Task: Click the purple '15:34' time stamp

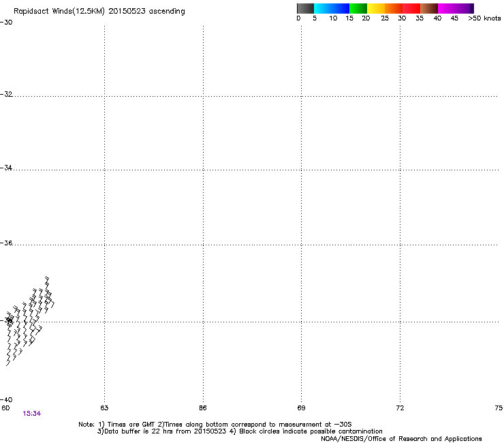Action: [32, 414]
